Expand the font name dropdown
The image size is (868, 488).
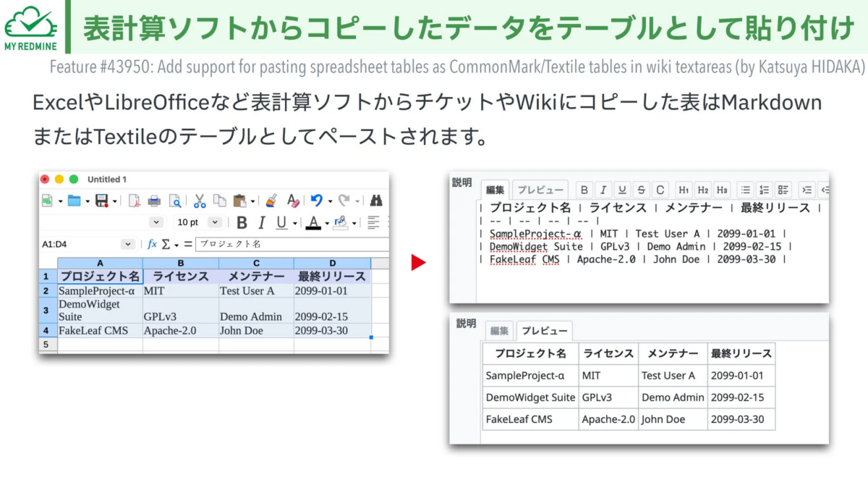click(156, 222)
